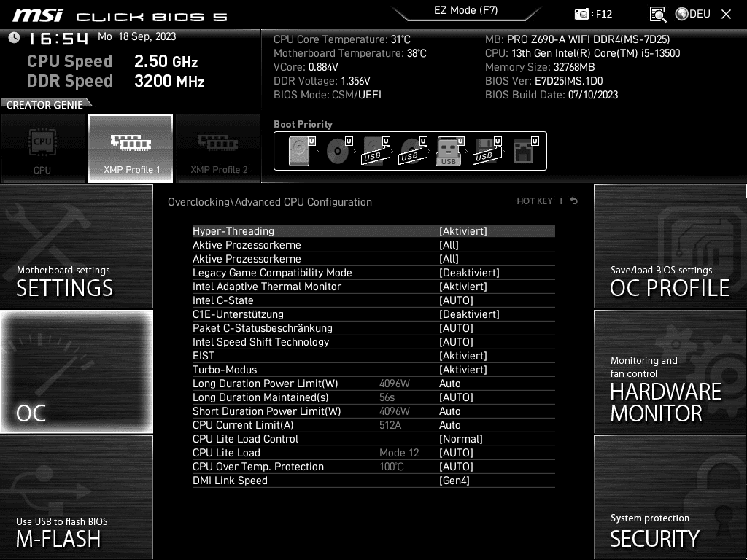The height and width of the screenshot is (560, 747).
Task: Select the CPU Creator Genie icon
Action: [42, 149]
